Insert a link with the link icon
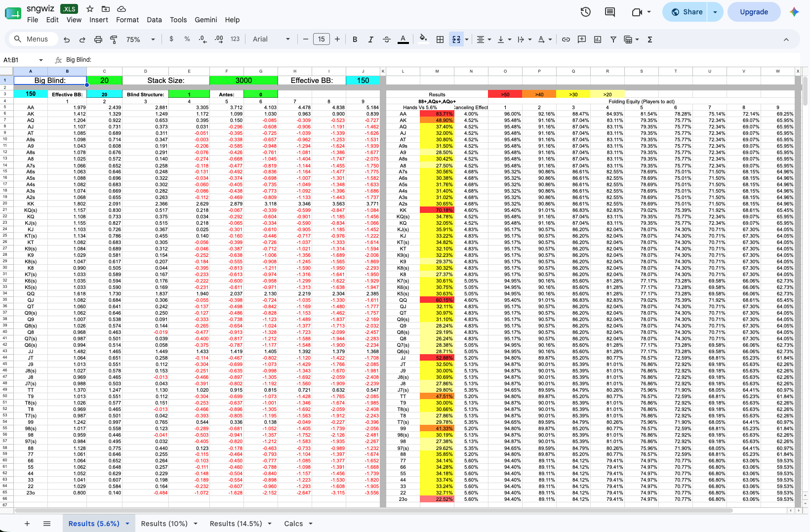The width and height of the screenshot is (810, 532). 566,40
